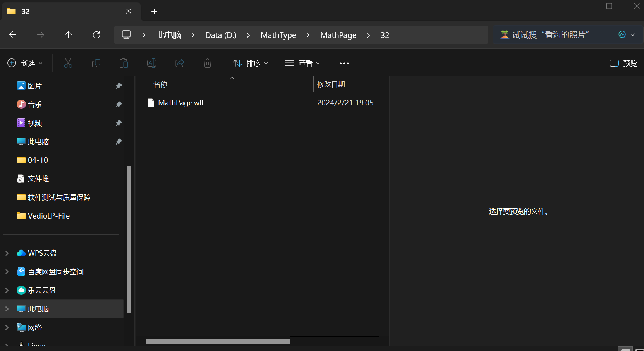The width and height of the screenshot is (644, 351).
Task: Click the Cut scissors icon
Action: click(68, 63)
